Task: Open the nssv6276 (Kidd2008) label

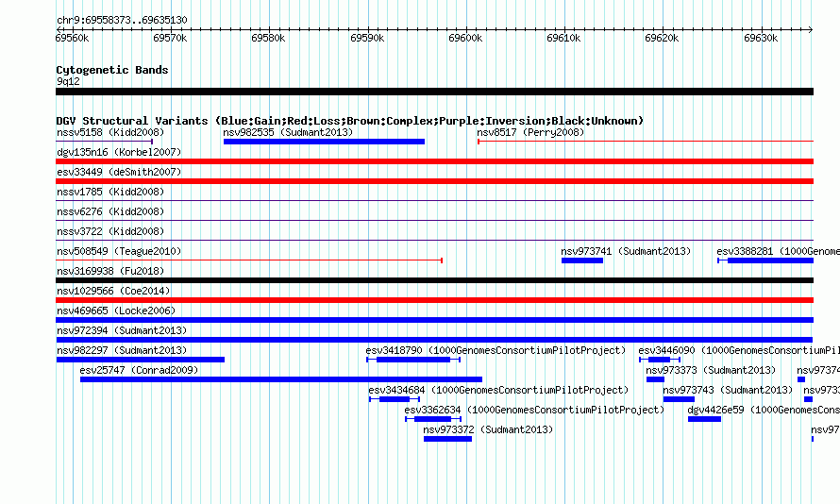Action: coord(110,211)
